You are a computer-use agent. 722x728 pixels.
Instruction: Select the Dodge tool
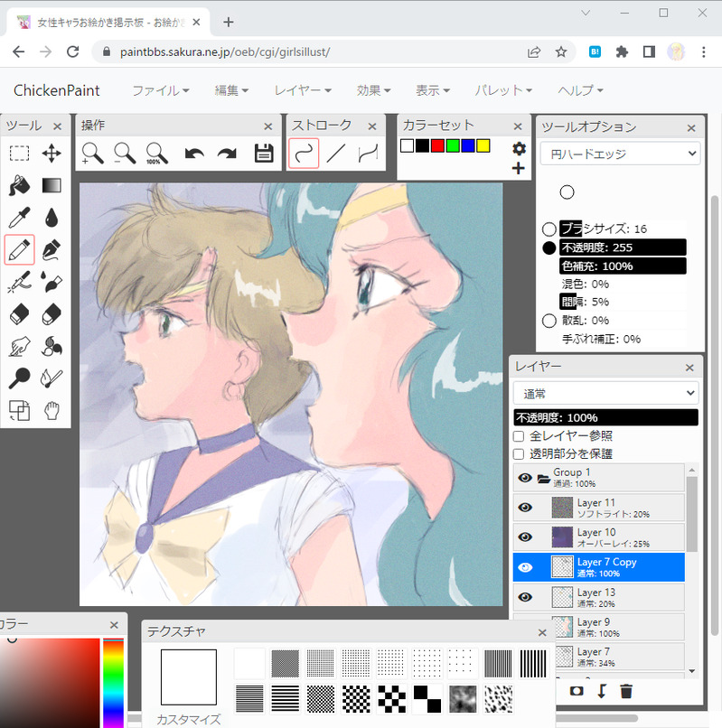19,378
